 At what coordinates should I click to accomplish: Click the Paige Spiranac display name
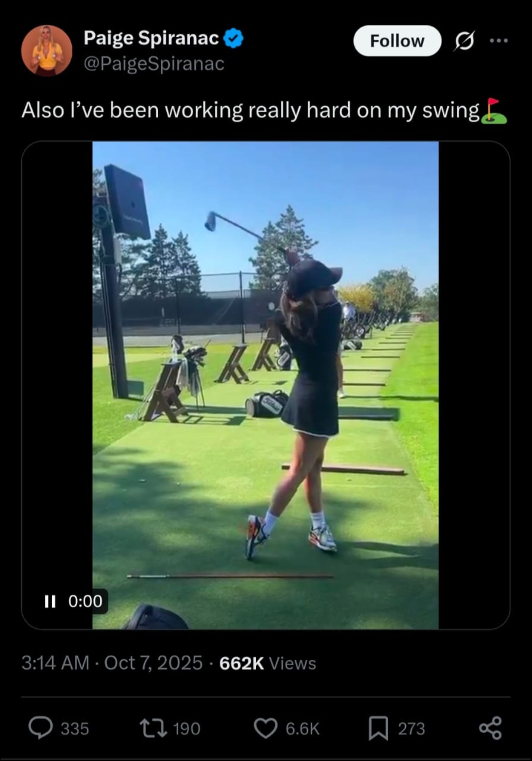click(x=151, y=38)
